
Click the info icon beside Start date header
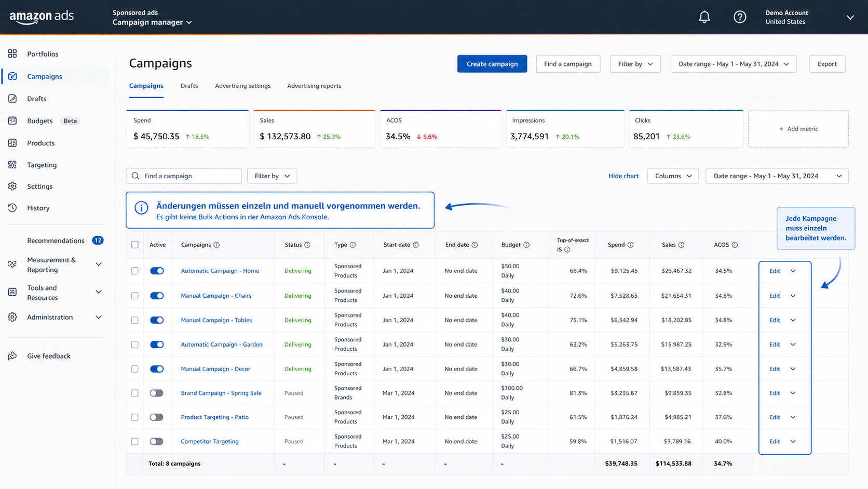tap(416, 245)
